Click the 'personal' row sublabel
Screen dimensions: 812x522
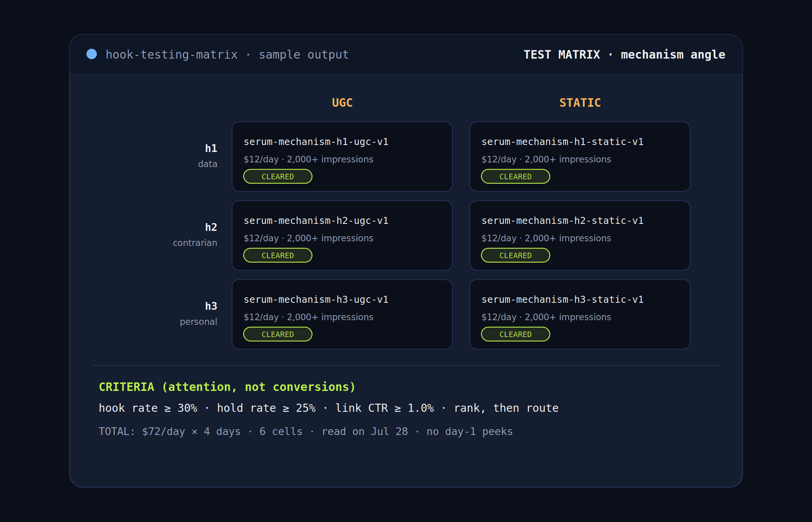[x=198, y=322]
